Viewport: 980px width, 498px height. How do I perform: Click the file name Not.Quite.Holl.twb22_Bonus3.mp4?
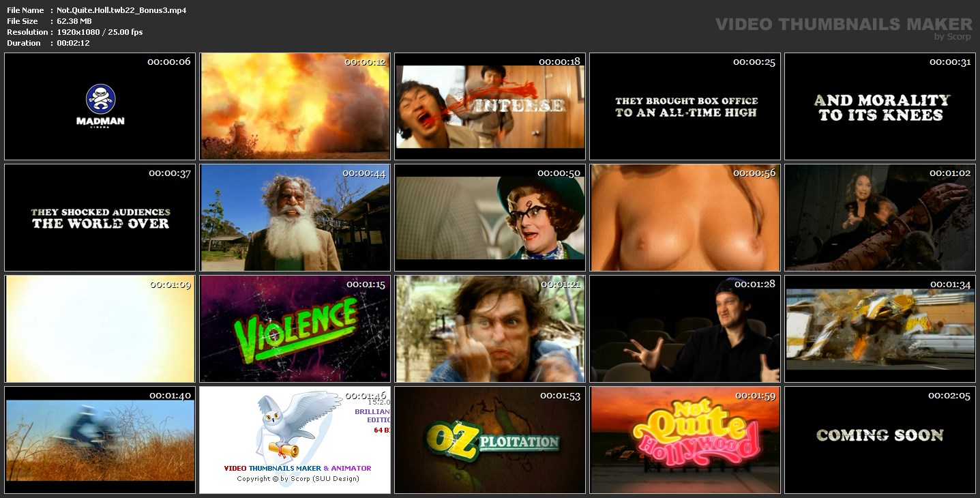121,10
